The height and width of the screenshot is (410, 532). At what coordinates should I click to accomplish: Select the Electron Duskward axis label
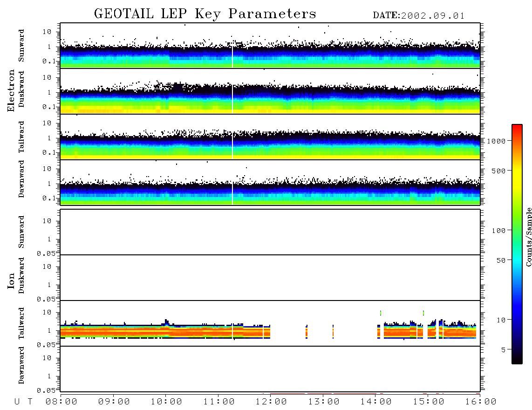(x=21, y=89)
